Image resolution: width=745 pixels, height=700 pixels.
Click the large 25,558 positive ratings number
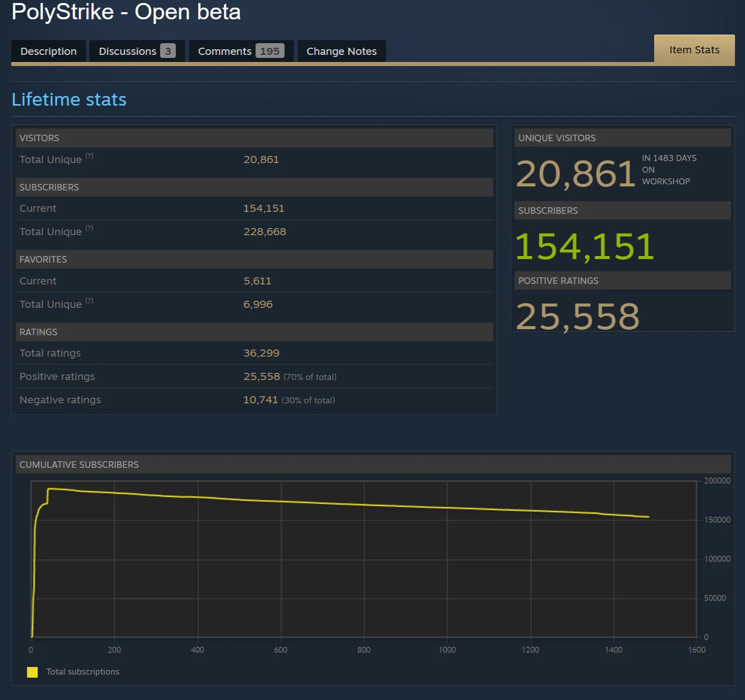point(578,316)
